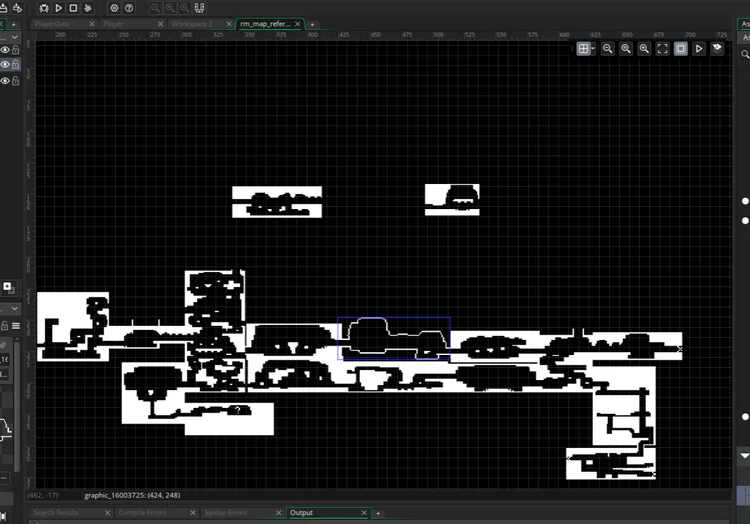Reset workspace zoom with middle top-toolbar magnifier
This screenshot has height=524, width=750.
170,8
